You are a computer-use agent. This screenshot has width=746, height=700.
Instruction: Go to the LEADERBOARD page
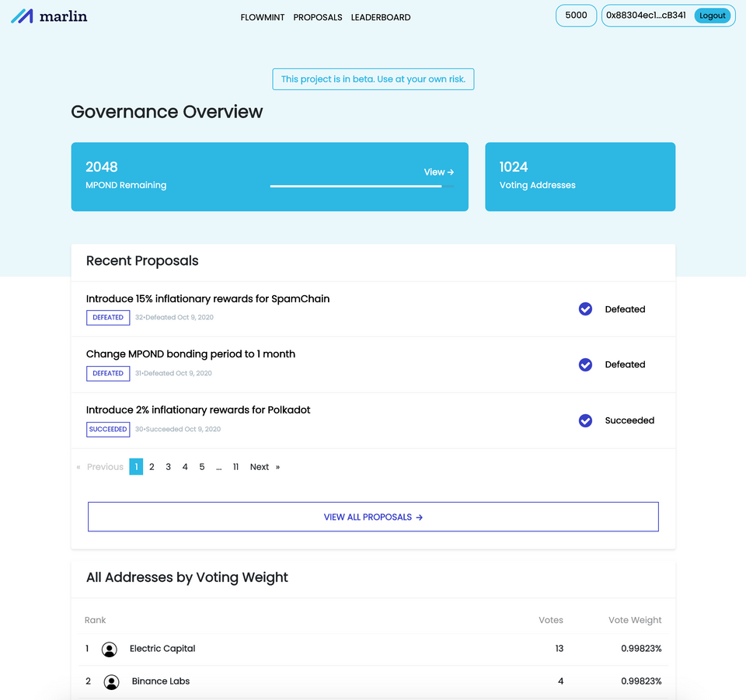pos(381,17)
